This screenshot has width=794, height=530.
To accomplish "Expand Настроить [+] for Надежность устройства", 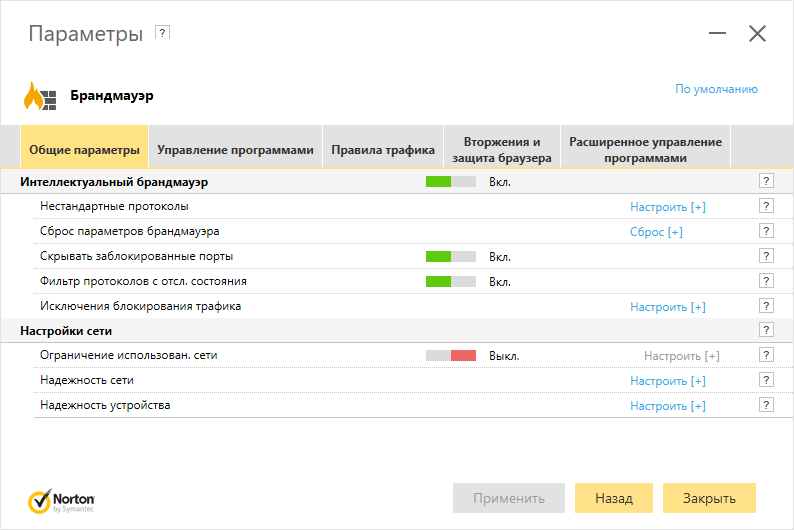I will pos(667,406).
